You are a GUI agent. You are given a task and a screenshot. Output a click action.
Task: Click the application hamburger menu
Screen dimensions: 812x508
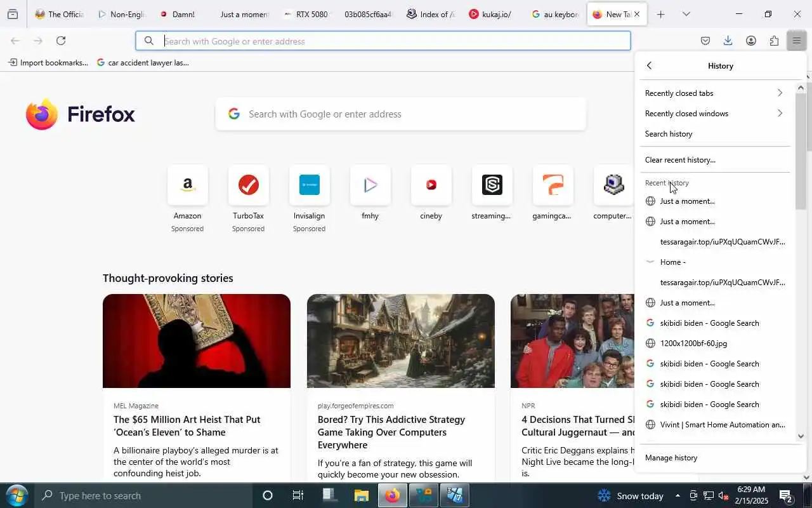797,41
